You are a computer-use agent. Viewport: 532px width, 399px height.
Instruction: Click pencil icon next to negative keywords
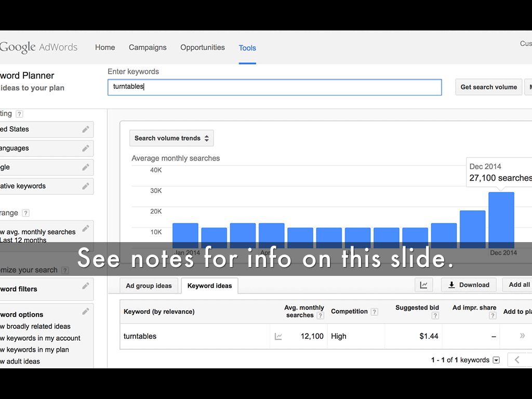click(86, 186)
